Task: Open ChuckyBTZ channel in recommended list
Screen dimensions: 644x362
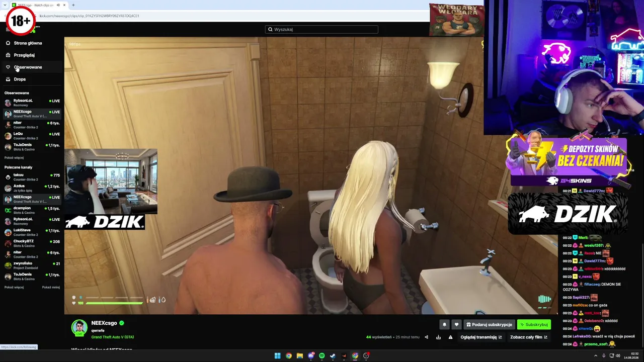Action: (x=32, y=243)
